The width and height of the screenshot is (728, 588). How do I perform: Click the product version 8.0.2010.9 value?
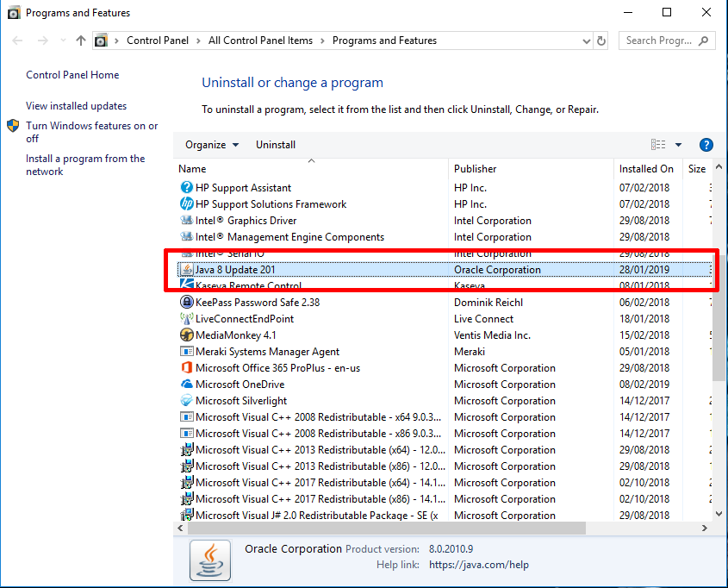(451, 549)
